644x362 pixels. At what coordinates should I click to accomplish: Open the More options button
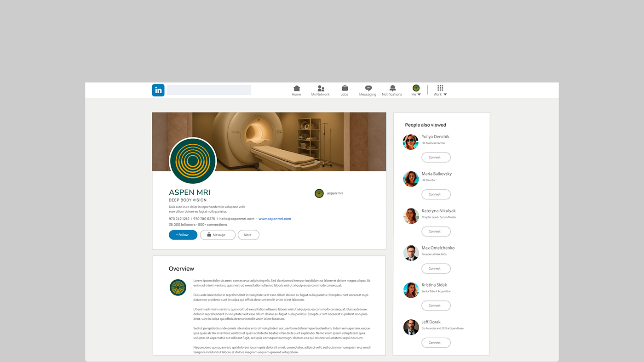pos(248,235)
